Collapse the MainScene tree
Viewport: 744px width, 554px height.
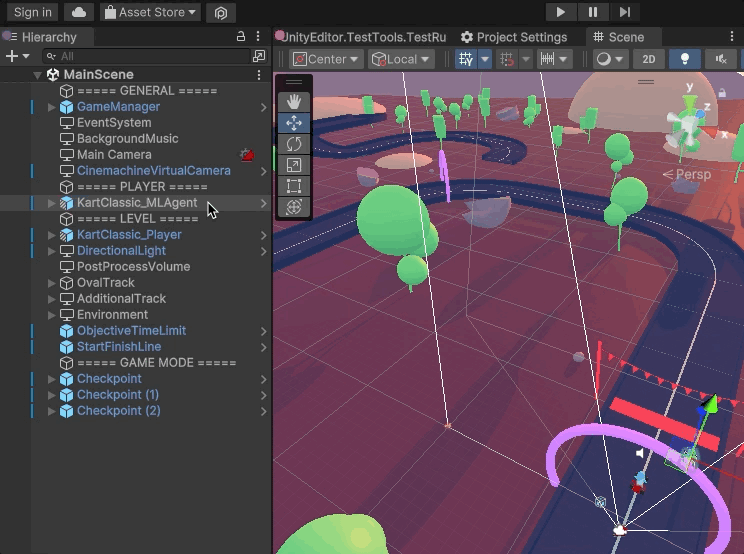coord(38,75)
